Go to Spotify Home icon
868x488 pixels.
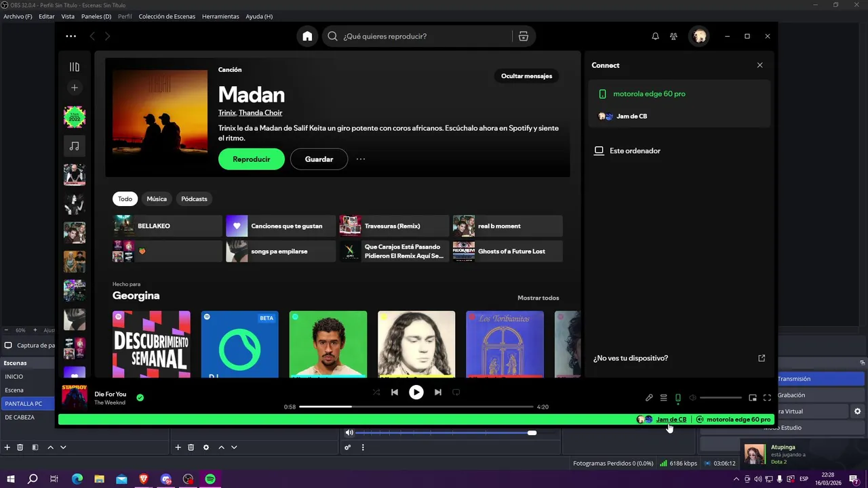tap(307, 36)
